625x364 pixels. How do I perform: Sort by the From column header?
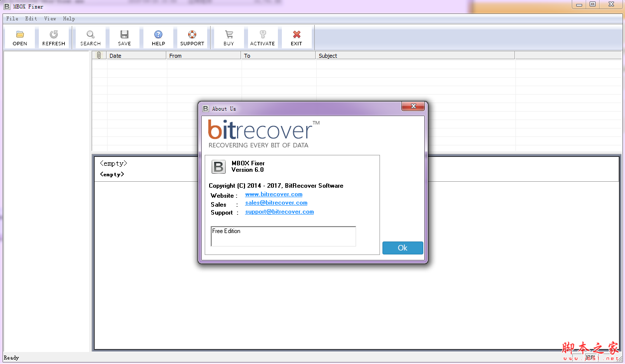(204, 55)
